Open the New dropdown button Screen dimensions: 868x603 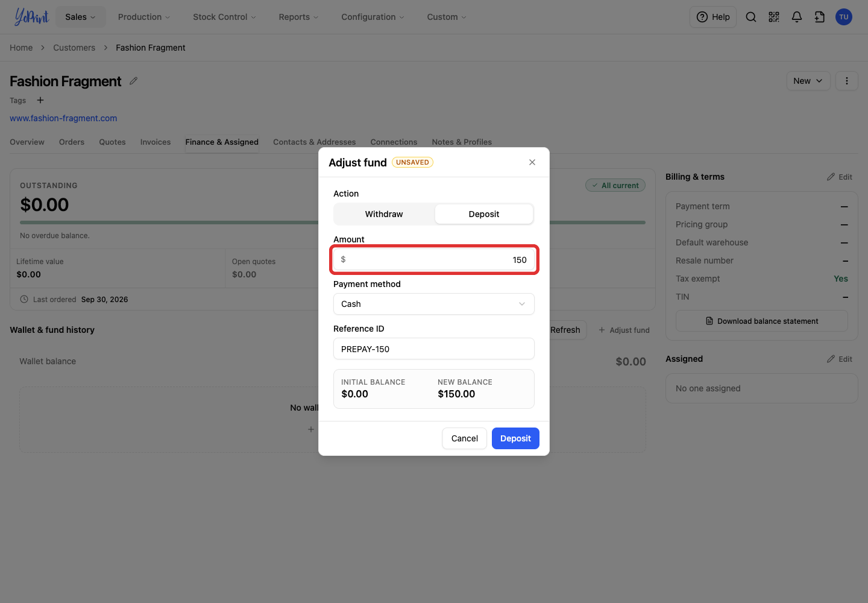(808, 81)
